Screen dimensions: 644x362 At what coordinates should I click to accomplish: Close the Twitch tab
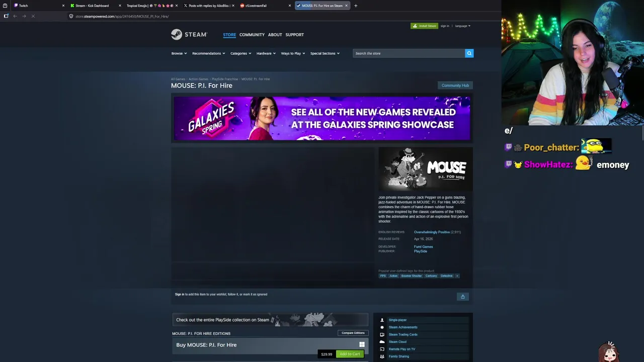(63, 6)
